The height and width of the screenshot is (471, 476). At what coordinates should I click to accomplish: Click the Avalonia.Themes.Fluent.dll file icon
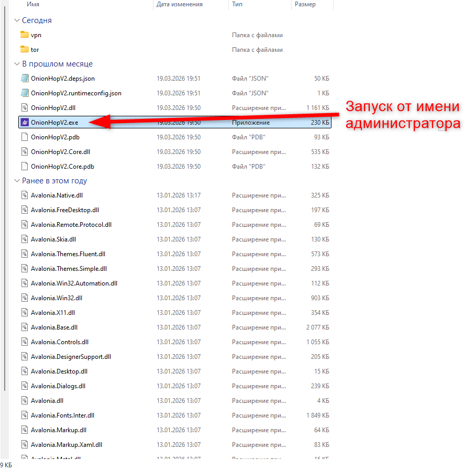25,254
